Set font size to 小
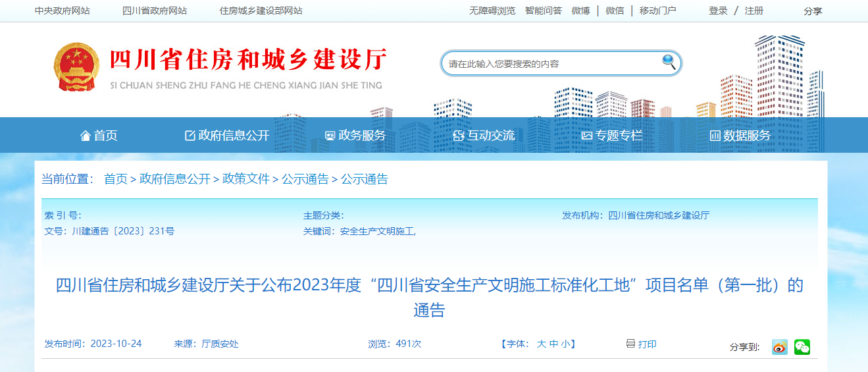 pos(565,344)
